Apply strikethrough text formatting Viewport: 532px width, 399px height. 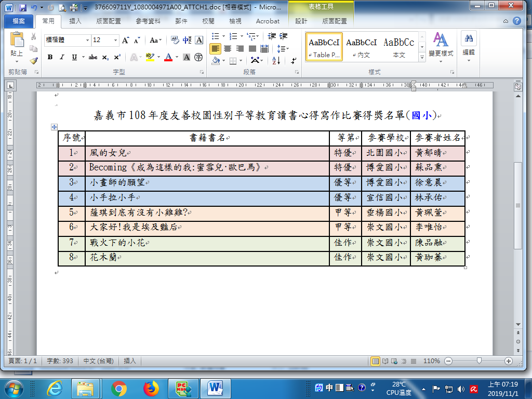pos(93,57)
